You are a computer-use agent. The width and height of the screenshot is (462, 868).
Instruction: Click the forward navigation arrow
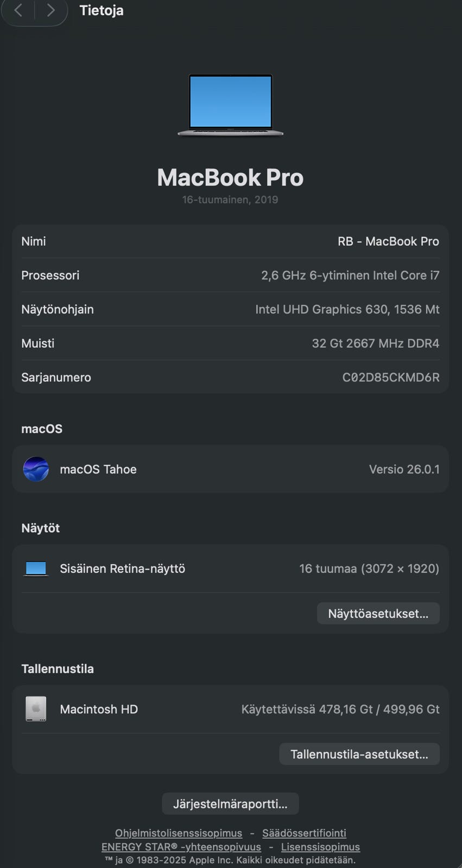[50, 10]
